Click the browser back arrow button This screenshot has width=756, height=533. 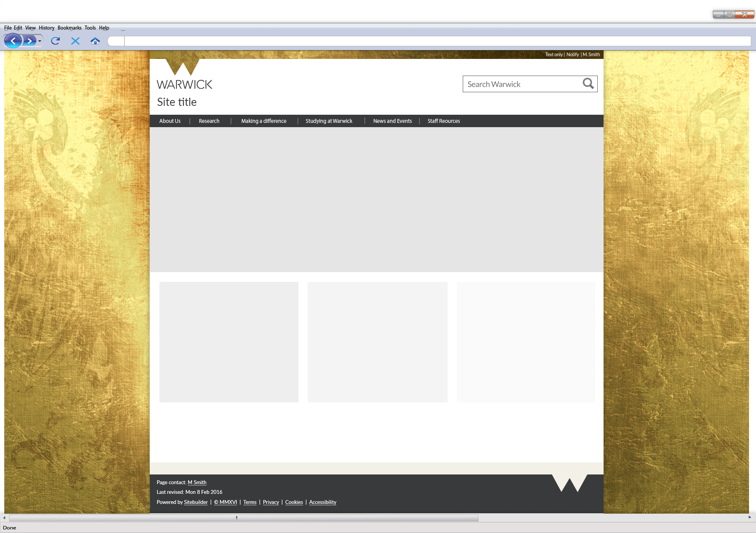[x=13, y=41]
